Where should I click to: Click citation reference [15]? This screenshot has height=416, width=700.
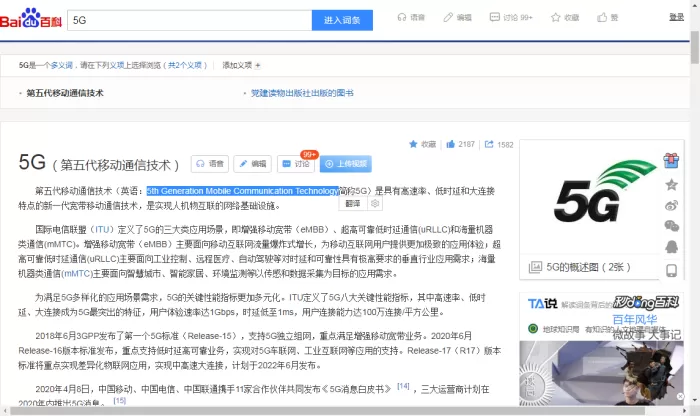tap(120, 400)
